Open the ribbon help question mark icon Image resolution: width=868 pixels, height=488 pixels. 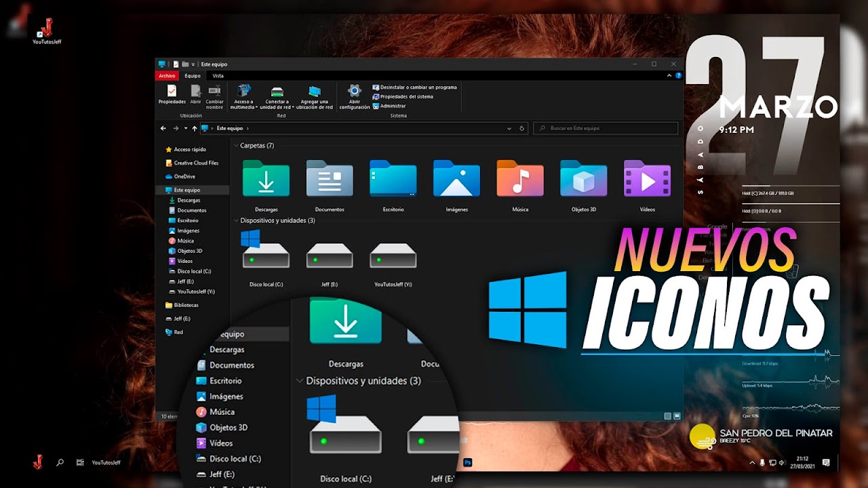coord(679,76)
